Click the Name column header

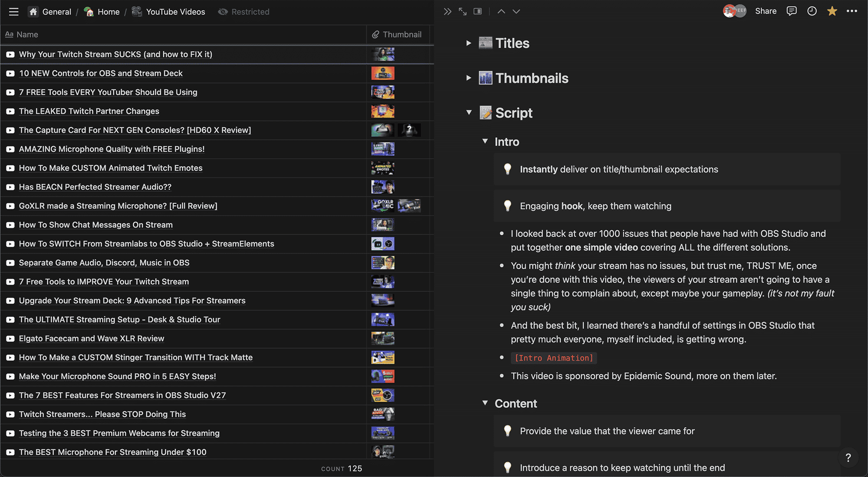[x=27, y=34]
